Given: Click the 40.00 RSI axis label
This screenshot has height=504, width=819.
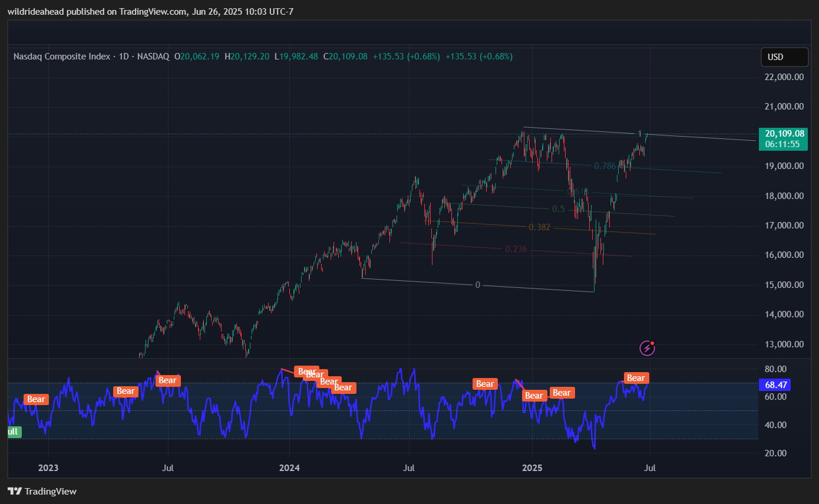Looking at the screenshot, I should pos(775,425).
